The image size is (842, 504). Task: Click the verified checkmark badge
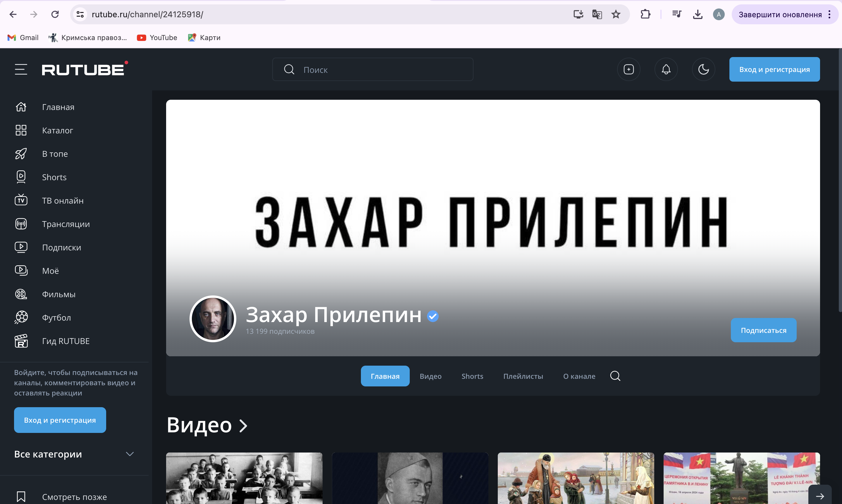pyautogui.click(x=433, y=316)
